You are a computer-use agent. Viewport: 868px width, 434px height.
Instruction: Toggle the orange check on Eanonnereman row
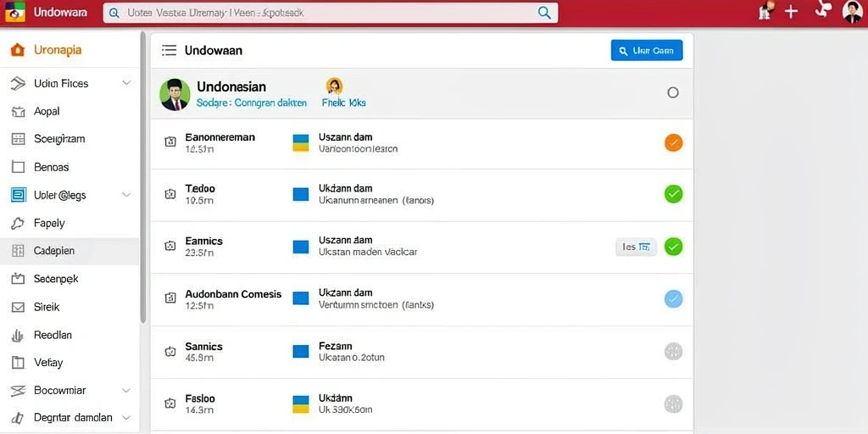(673, 142)
